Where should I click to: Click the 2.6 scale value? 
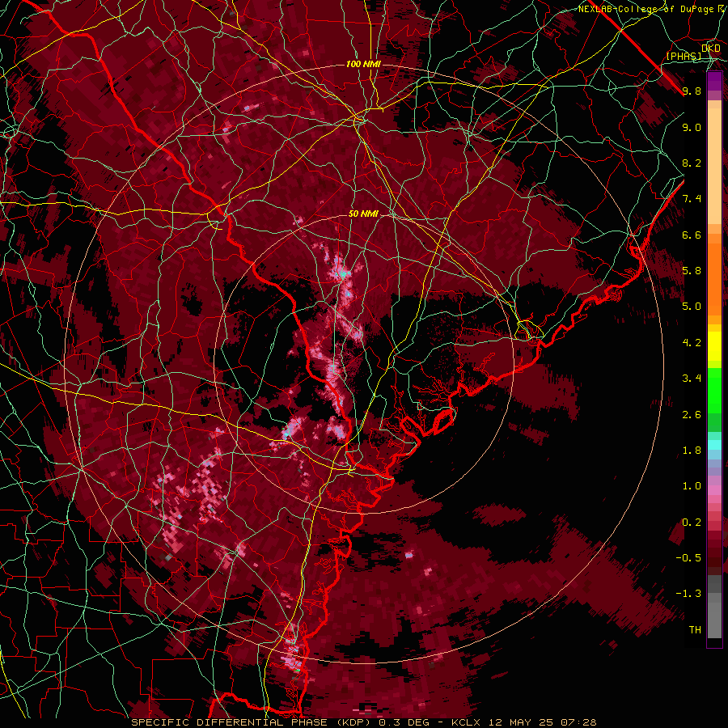(x=692, y=415)
